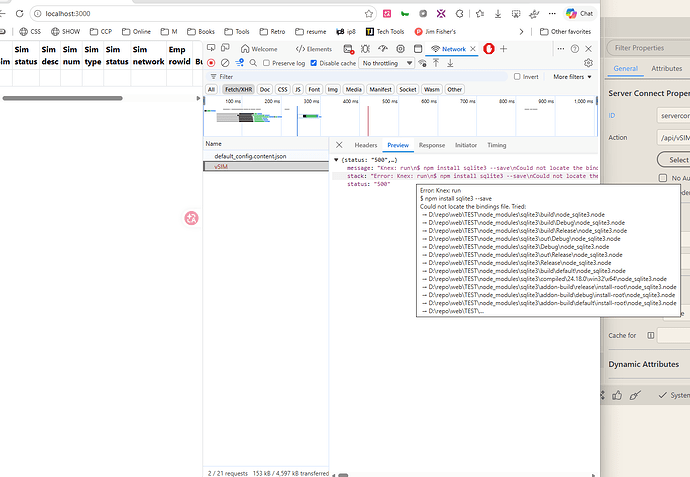Switch to Attributes tab in properties panel
The width and height of the screenshot is (690, 477).
pyautogui.click(x=667, y=68)
